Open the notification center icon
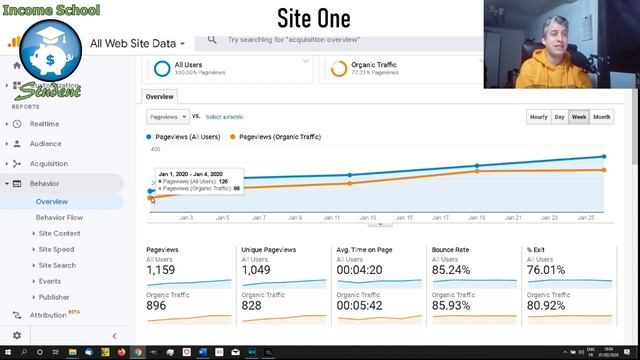This screenshot has width=640, height=360. pos(627,352)
